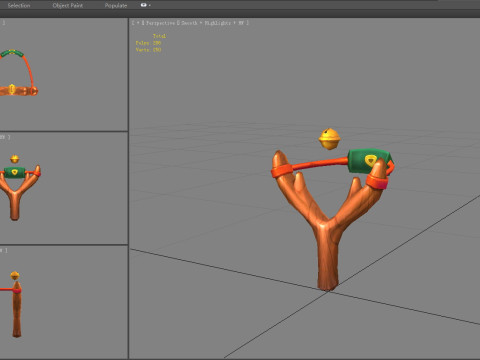Activate the bottom-left side-view slingshot viewport

click(x=64, y=302)
